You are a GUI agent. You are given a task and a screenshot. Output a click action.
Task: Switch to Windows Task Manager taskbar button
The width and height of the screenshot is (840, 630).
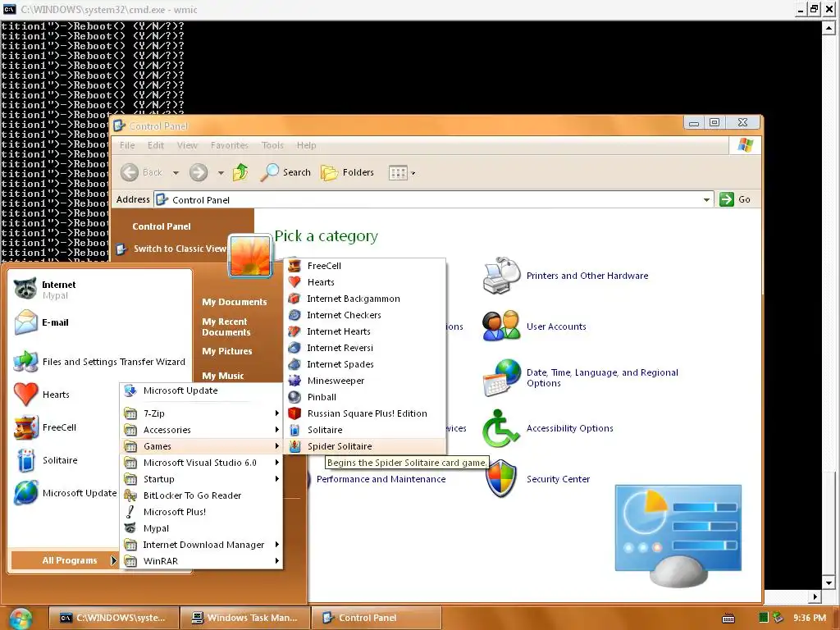[x=245, y=618]
